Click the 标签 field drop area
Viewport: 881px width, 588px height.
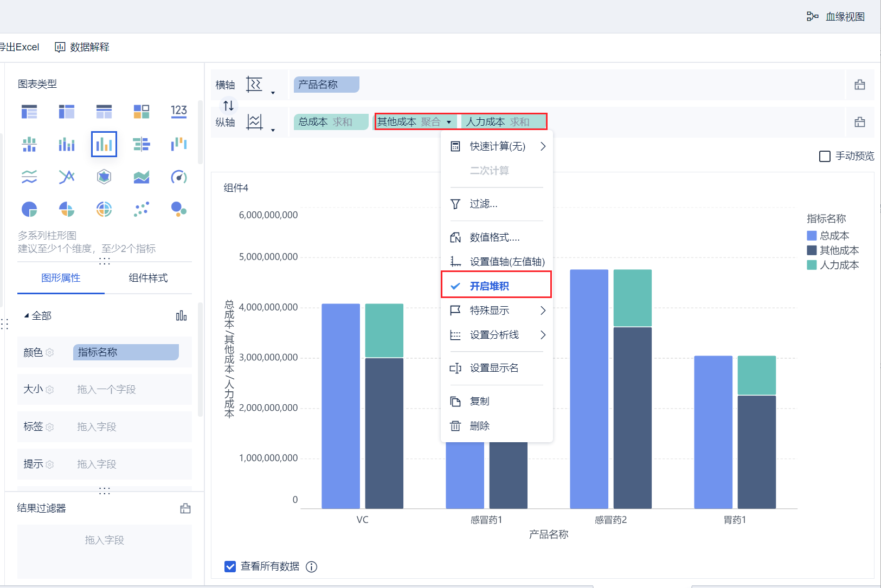131,427
